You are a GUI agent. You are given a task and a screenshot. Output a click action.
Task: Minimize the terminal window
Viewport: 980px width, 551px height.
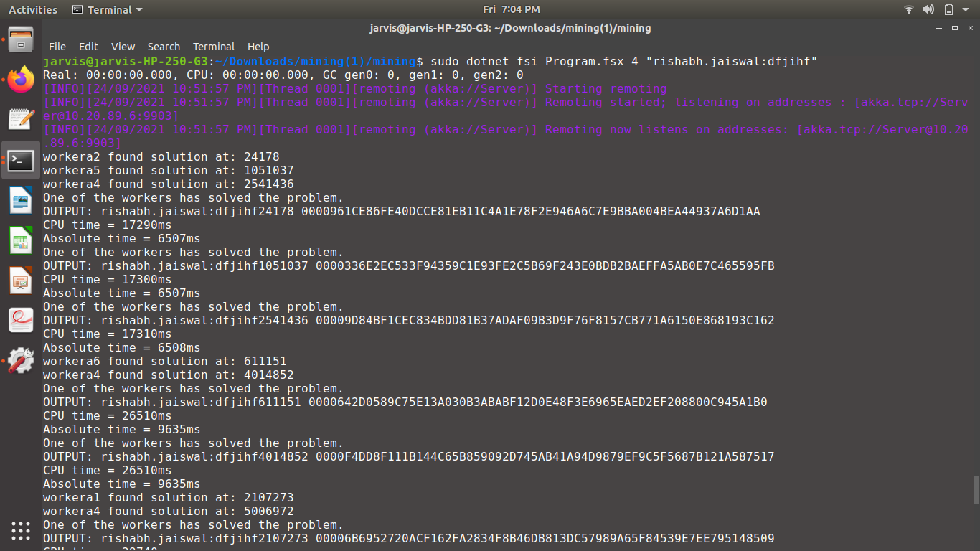(940, 28)
